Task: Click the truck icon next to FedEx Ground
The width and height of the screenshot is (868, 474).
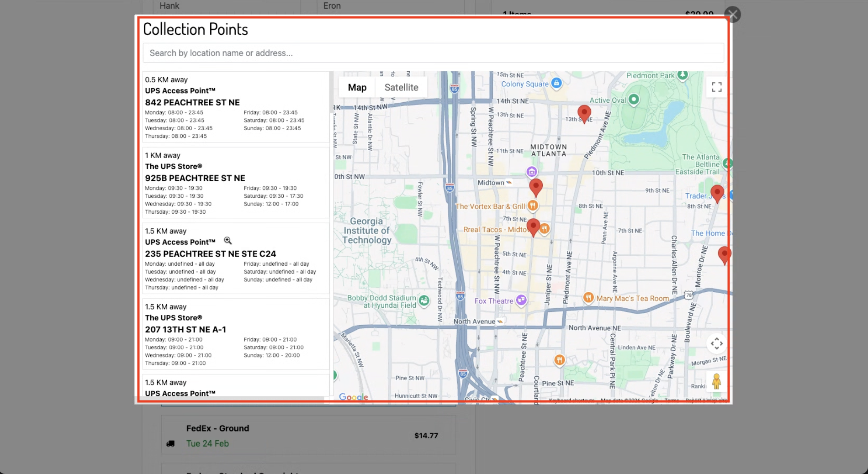Action: 171,443
